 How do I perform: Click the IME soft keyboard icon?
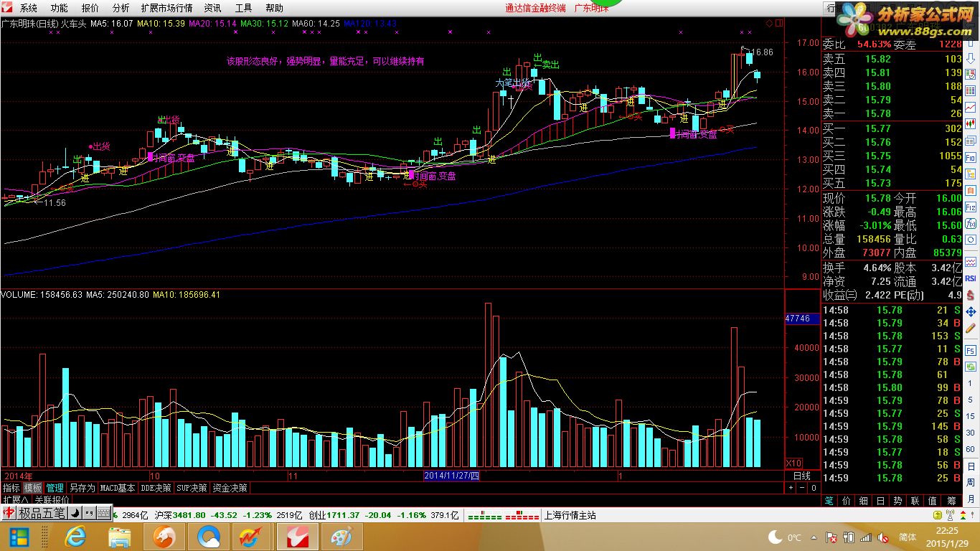(103, 513)
